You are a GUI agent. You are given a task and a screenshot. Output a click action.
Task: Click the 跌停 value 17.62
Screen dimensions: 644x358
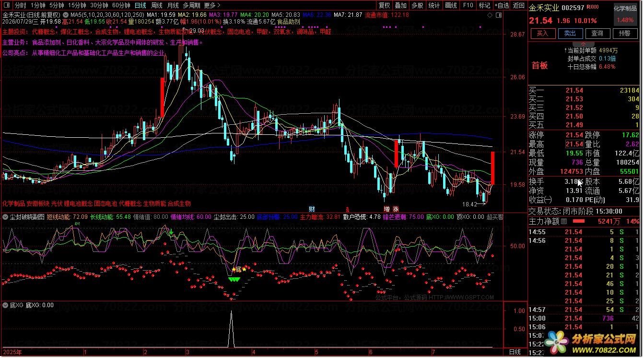click(630, 135)
